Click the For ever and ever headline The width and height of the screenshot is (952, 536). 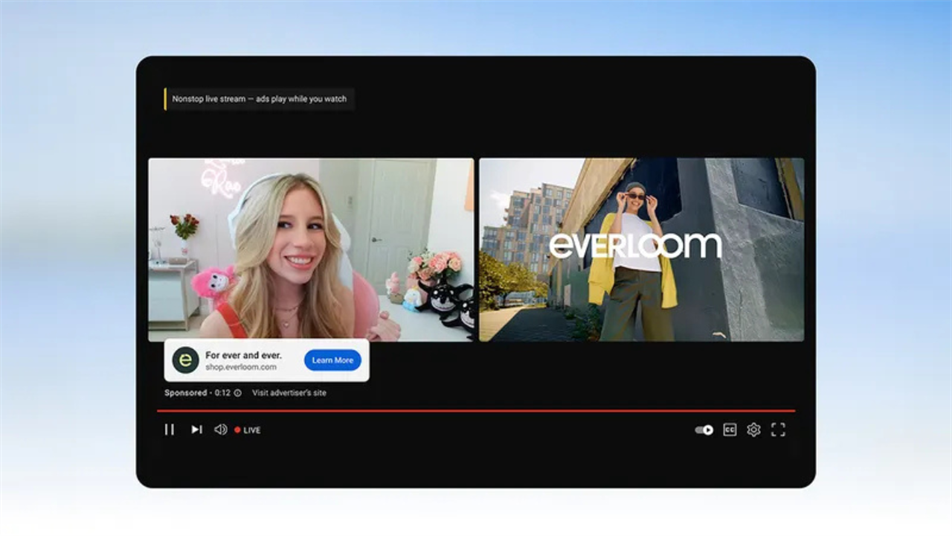pyautogui.click(x=243, y=355)
